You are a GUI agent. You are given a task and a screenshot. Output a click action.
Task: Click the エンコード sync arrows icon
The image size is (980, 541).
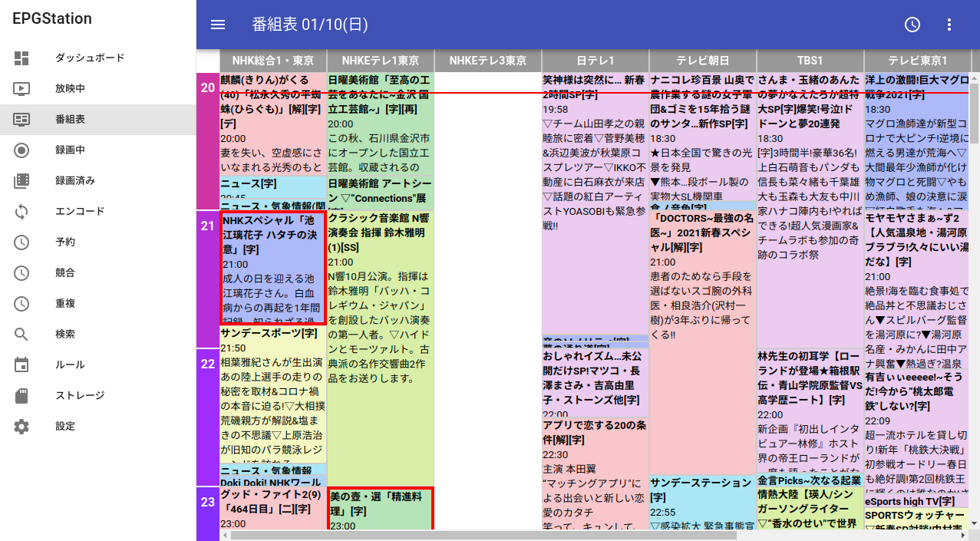(x=21, y=211)
